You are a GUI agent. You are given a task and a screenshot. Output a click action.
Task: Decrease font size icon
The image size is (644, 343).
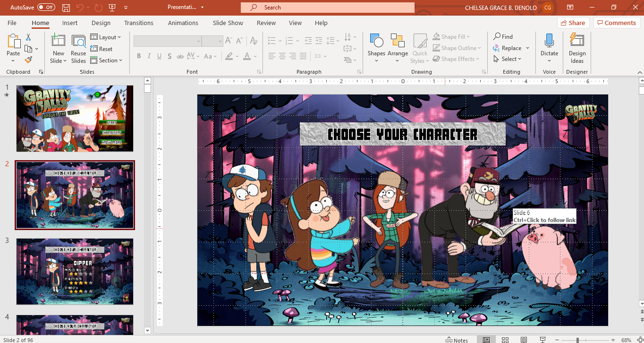[x=240, y=41]
